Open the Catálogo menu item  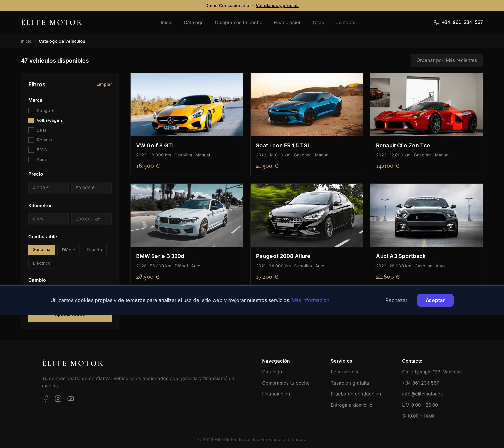tap(194, 22)
